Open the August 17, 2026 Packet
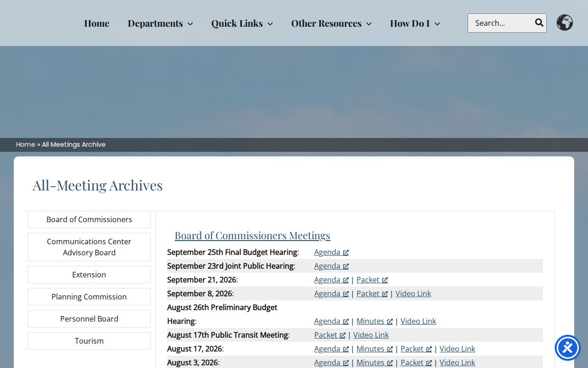 416,349
